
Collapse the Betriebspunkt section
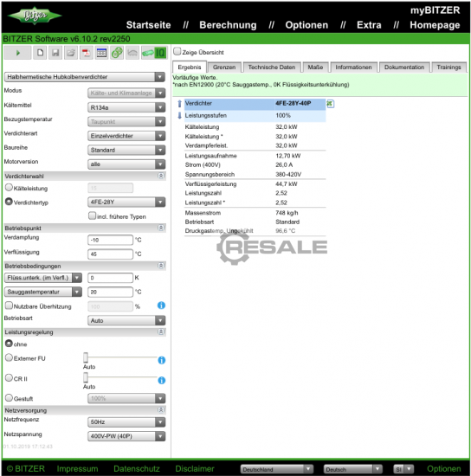161,228
